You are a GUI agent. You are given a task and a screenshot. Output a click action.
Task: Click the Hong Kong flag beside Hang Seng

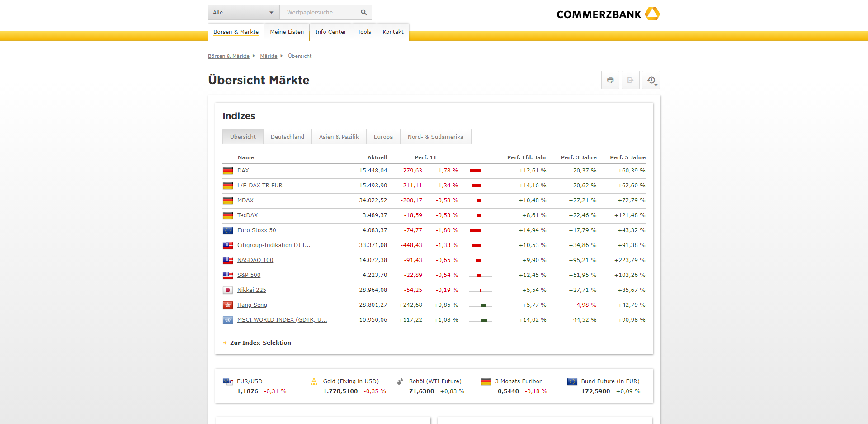pos(228,305)
